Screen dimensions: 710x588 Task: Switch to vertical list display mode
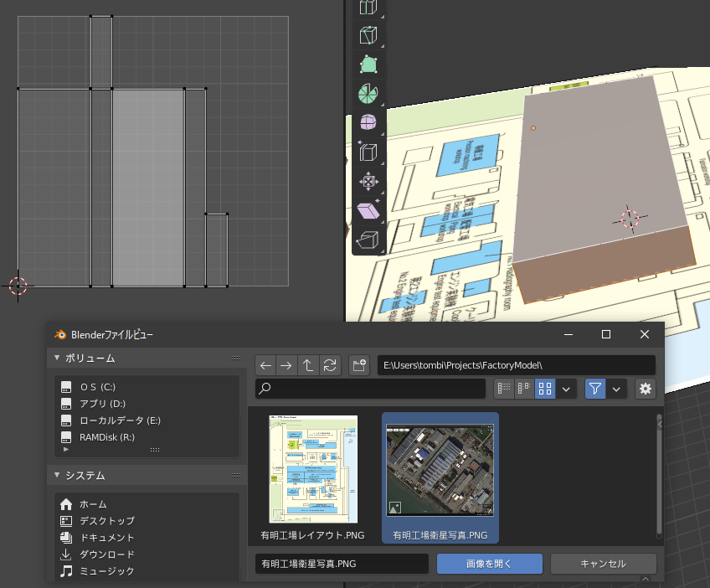click(502, 389)
